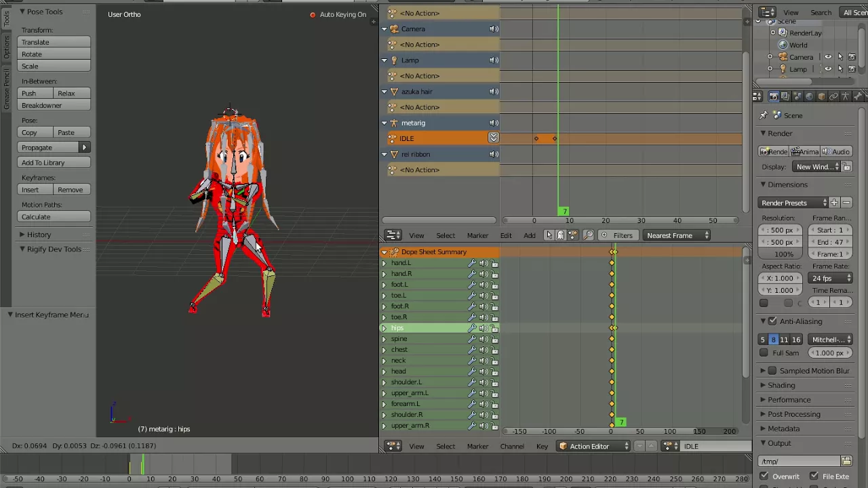
Task: Click the IDLE action row options icon
Action: coord(493,138)
